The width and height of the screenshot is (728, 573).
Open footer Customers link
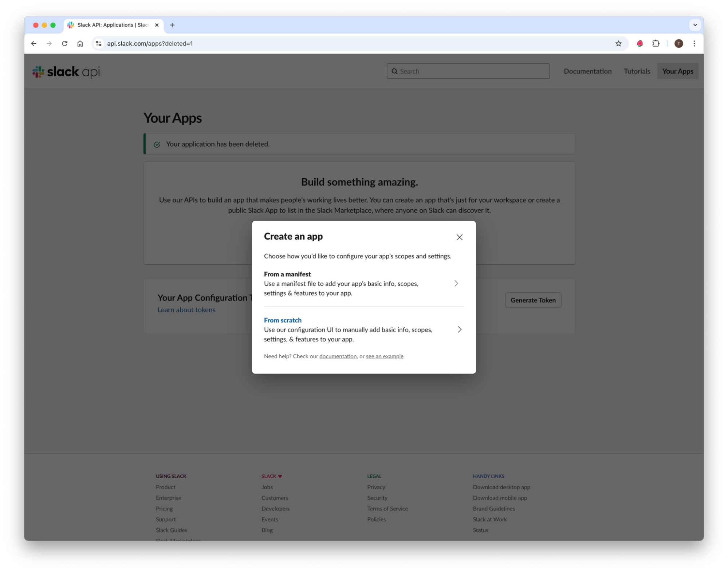[x=275, y=498]
